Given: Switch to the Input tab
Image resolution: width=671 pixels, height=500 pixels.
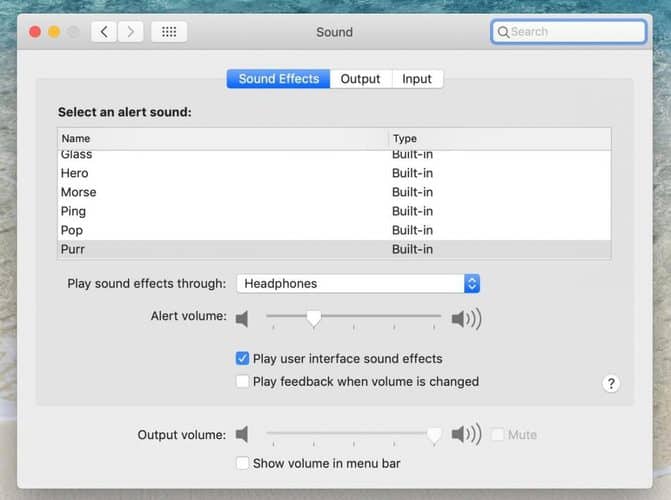Looking at the screenshot, I should pos(417,79).
